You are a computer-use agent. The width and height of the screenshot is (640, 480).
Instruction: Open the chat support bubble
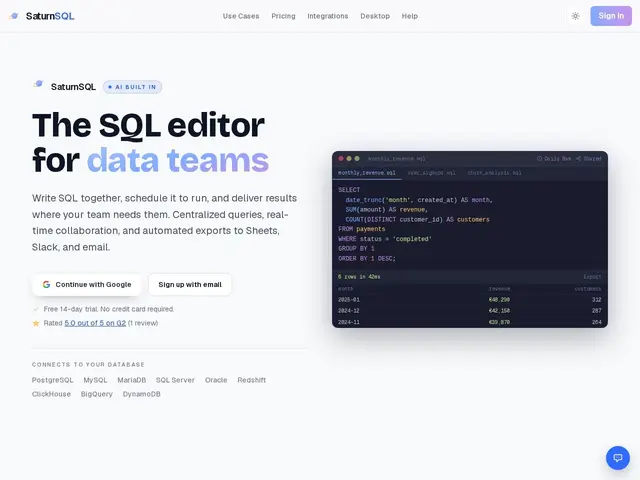[x=618, y=458]
